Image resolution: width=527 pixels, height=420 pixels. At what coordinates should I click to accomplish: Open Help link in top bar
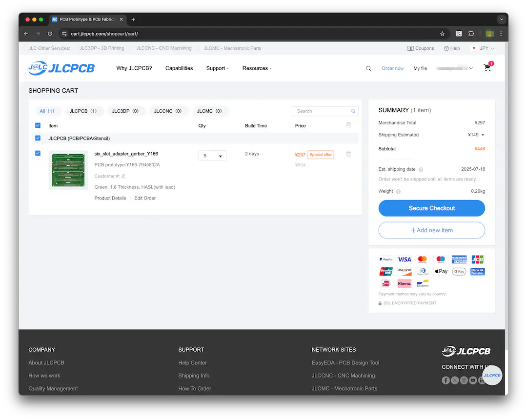[452, 48]
